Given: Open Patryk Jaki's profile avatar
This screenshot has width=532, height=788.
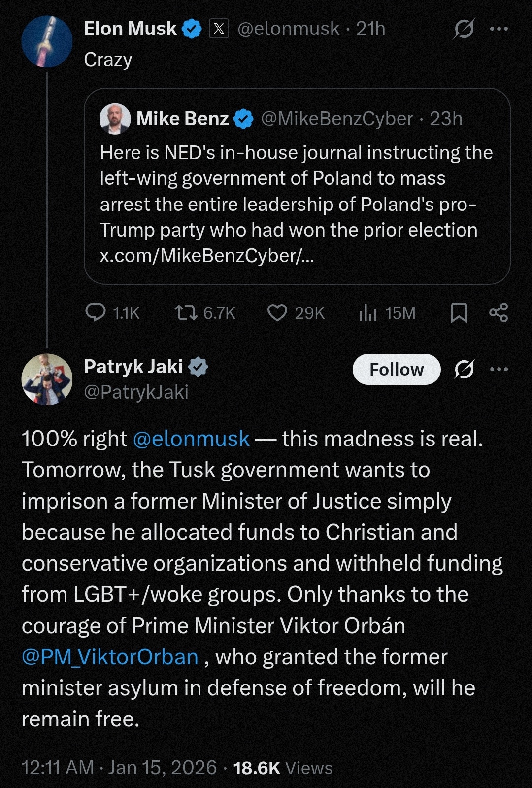Looking at the screenshot, I should pyautogui.click(x=47, y=379).
